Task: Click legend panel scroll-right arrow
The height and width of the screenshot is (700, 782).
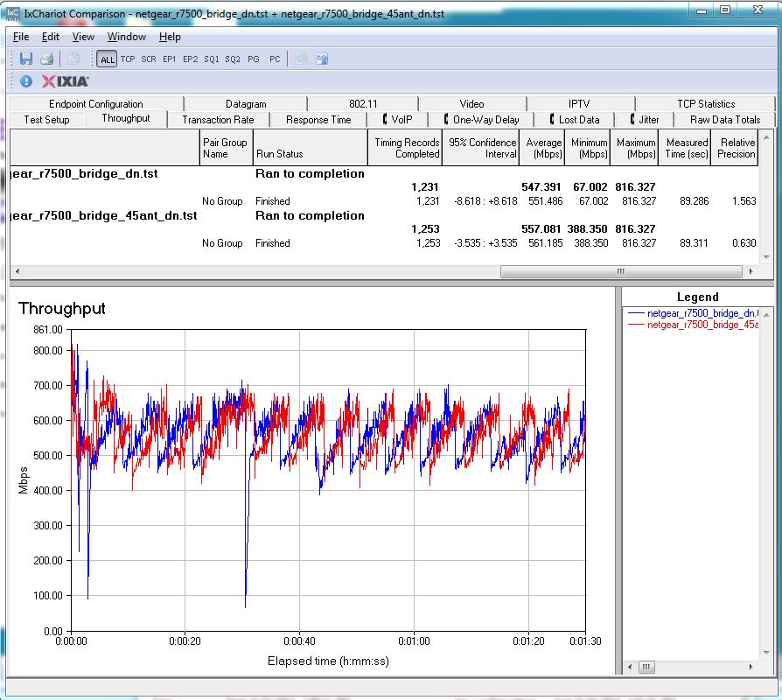Action: pos(751,667)
